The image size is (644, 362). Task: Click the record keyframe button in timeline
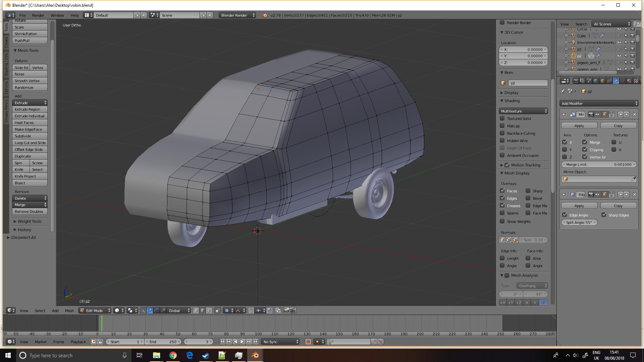pyautogui.click(x=308, y=342)
